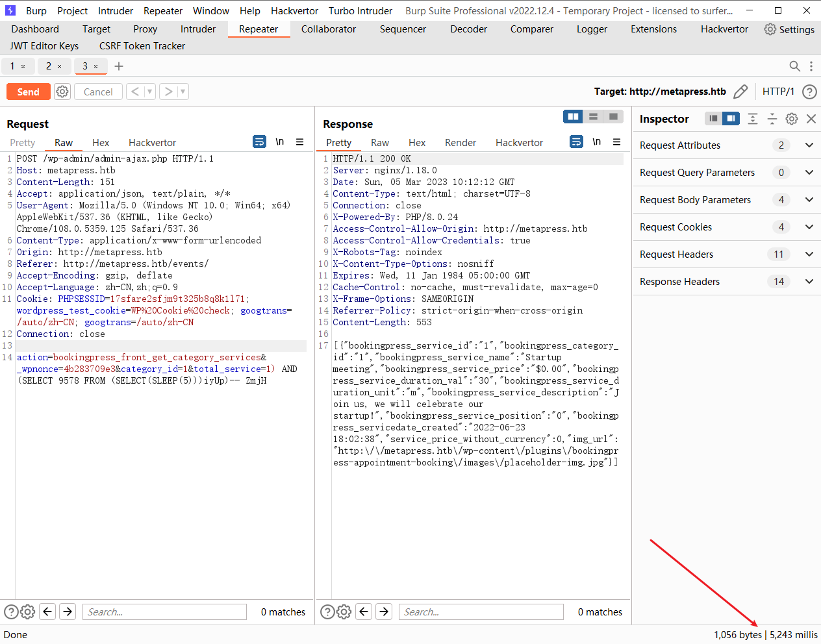This screenshot has width=821, height=644.
Task: Open the Logger tab
Action: click(x=592, y=29)
